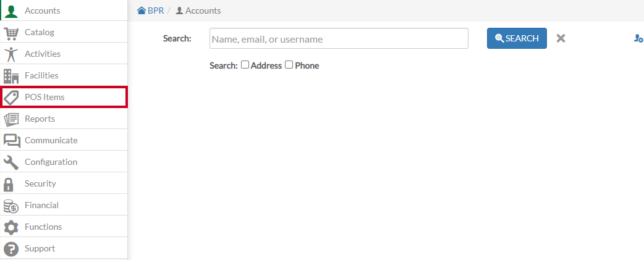Toggle the Phone search checkbox
644x260 pixels.
[289, 64]
